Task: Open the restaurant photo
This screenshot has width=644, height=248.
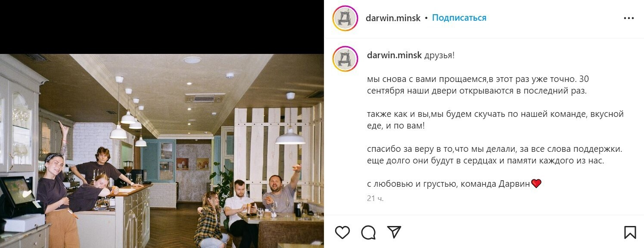Action: (162, 151)
